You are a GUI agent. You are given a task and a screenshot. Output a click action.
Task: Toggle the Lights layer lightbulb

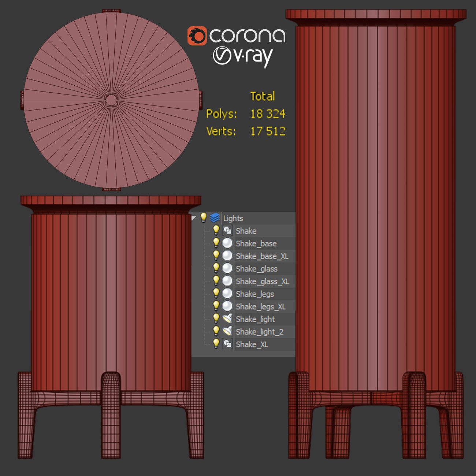204,218
